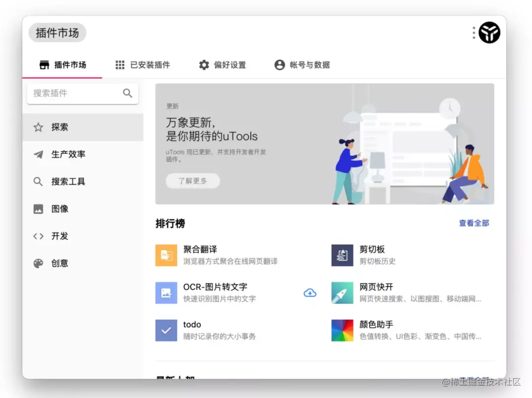The image size is (532, 398).
Task: Select the 探索 star icon in sidebar
Action: (38, 127)
